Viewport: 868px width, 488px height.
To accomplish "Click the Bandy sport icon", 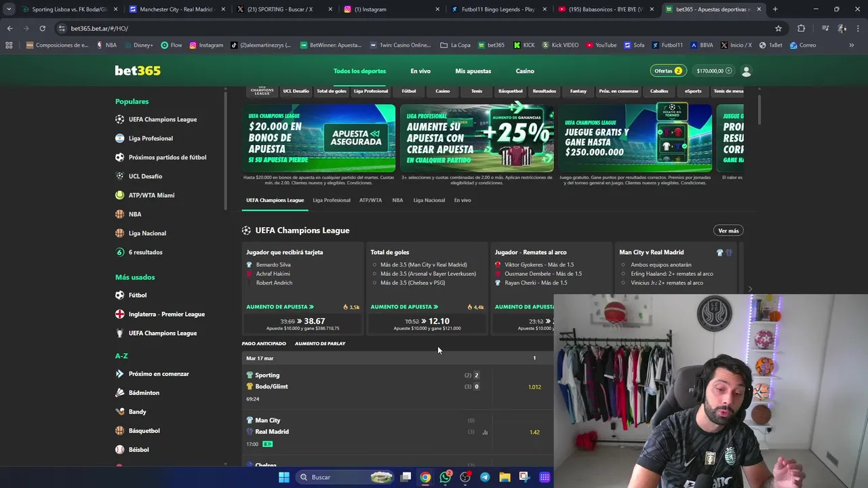I will point(120,411).
